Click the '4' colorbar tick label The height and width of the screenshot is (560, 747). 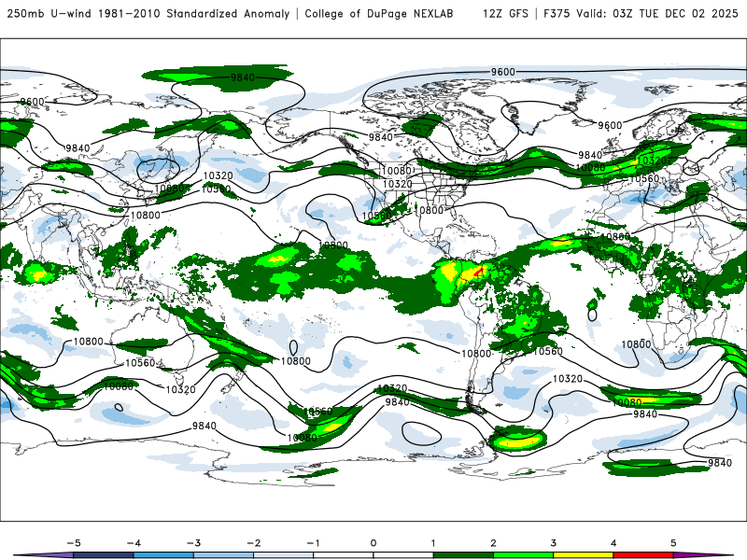coord(613,543)
